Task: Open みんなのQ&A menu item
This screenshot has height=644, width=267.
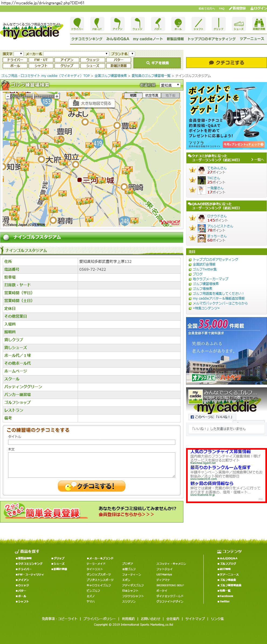Action: (x=118, y=39)
